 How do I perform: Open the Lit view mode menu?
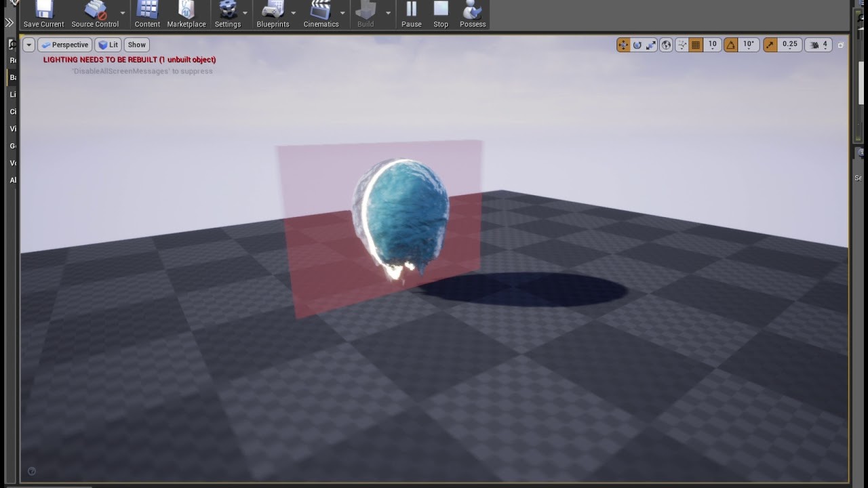(x=108, y=45)
